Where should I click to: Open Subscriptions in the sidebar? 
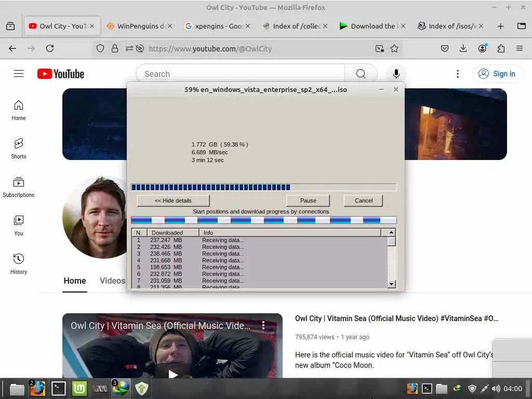[19, 187]
